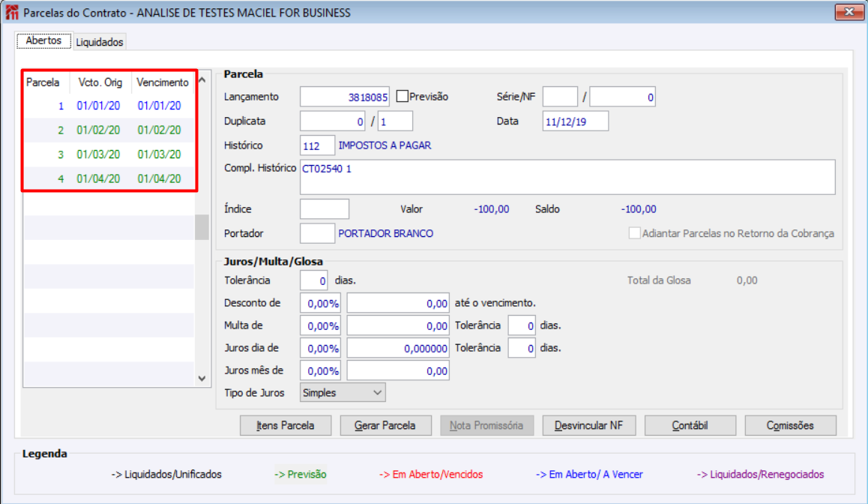Viewport: 868px width, 504px height.
Task: Open Itens Parcela
Action: click(x=286, y=425)
